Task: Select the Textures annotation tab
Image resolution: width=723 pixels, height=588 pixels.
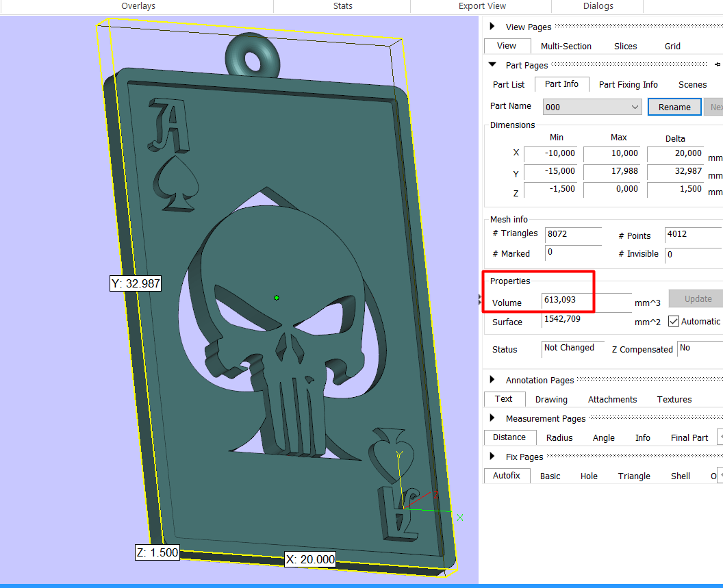Action: [x=674, y=399]
